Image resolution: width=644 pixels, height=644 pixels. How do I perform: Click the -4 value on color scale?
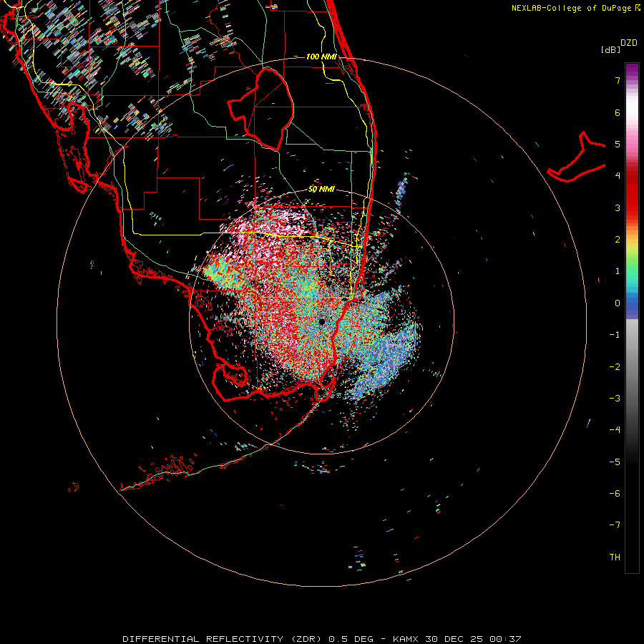pos(615,430)
